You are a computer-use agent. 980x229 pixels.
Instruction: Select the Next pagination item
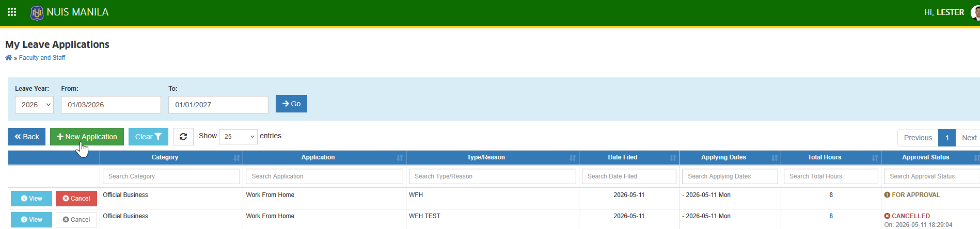tap(968, 138)
